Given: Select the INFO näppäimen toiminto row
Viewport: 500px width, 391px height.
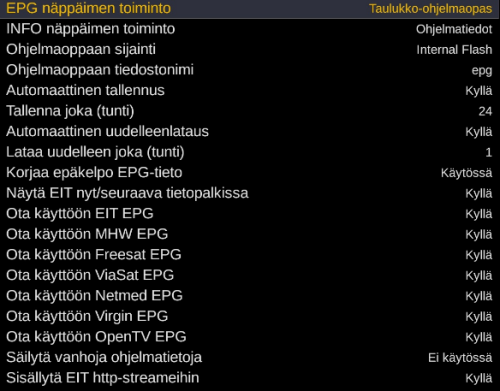Looking at the screenshot, I should click(250, 29).
